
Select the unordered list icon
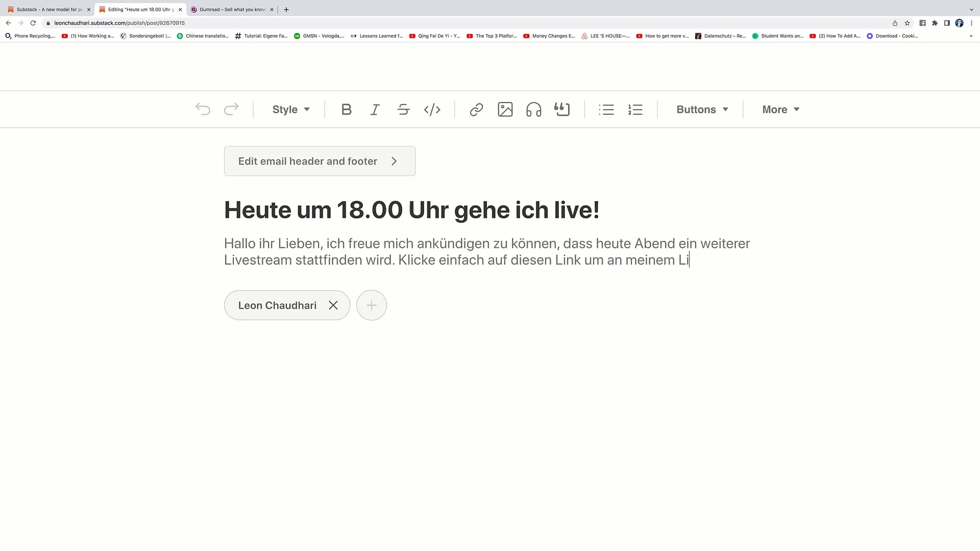tap(606, 109)
